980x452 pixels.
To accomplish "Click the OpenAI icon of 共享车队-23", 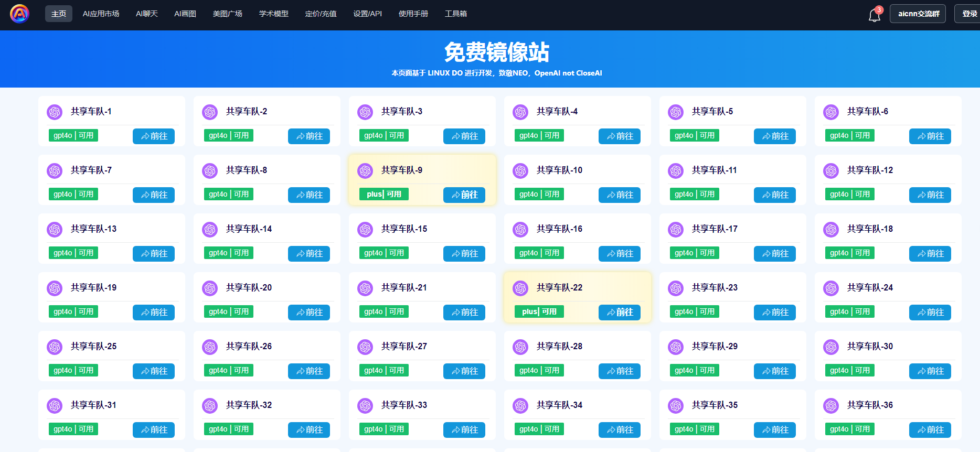I will tap(676, 288).
